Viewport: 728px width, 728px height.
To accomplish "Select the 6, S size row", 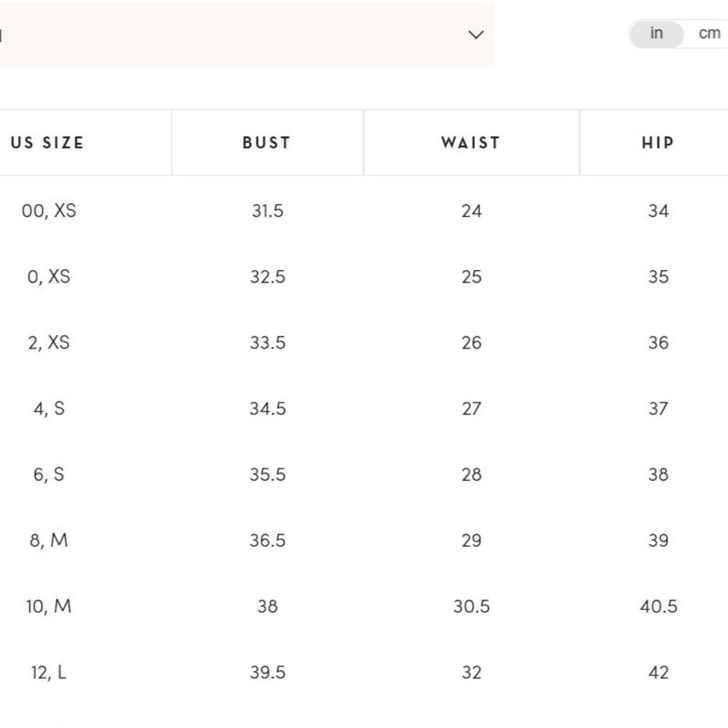I will tap(364, 475).
